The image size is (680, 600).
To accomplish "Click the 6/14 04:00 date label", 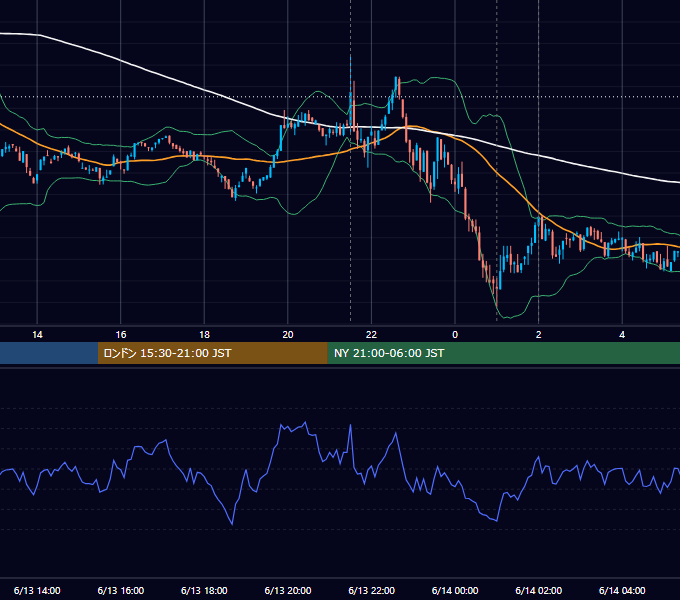I will tap(622, 590).
